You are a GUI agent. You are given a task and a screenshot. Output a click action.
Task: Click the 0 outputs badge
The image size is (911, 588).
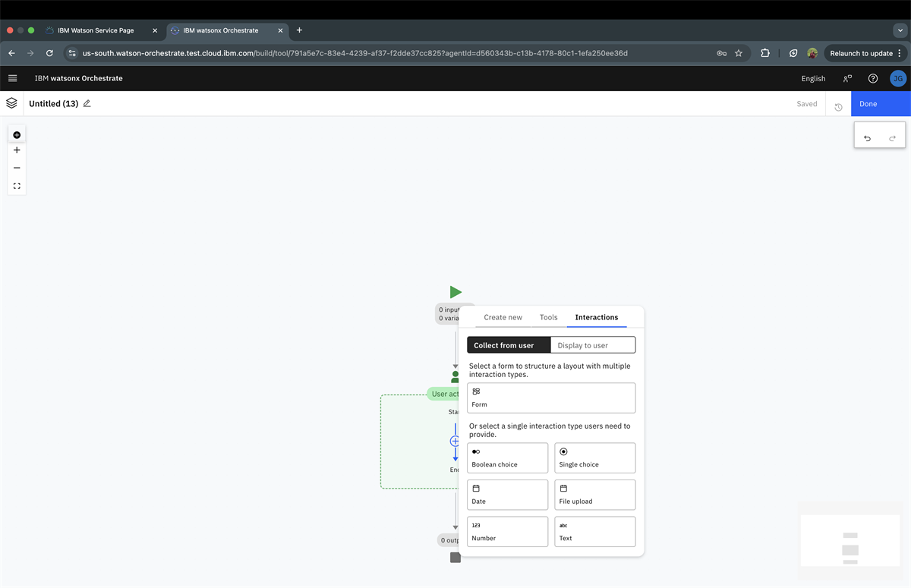tap(449, 540)
